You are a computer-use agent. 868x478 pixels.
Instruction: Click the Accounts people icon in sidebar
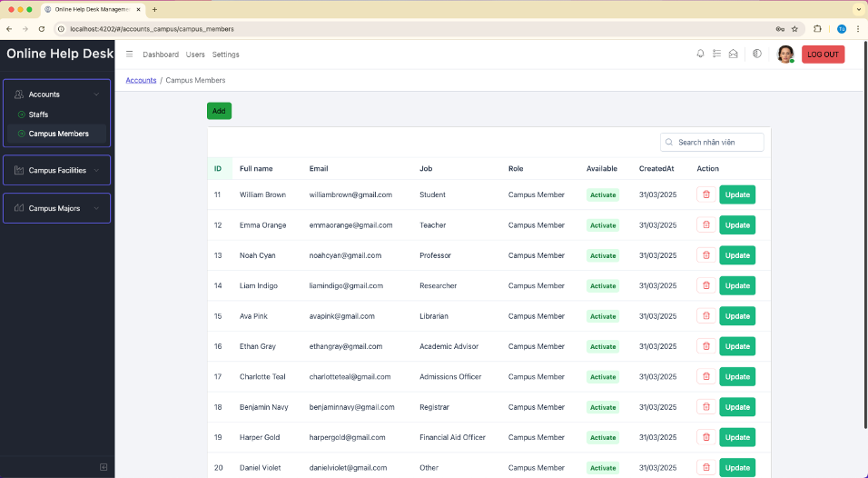(x=19, y=95)
